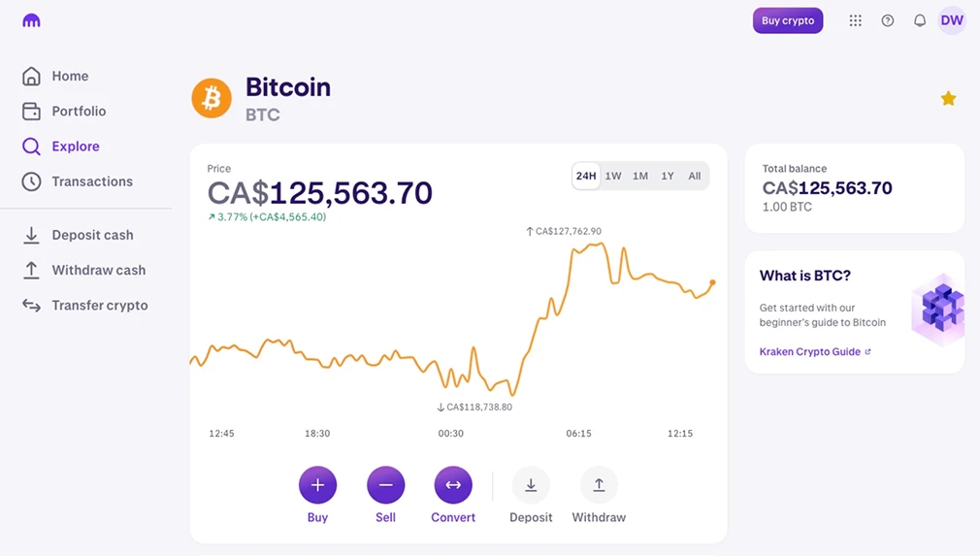Click the Withdraw upload icon
Image resolution: width=980 pixels, height=556 pixels.
point(599,485)
